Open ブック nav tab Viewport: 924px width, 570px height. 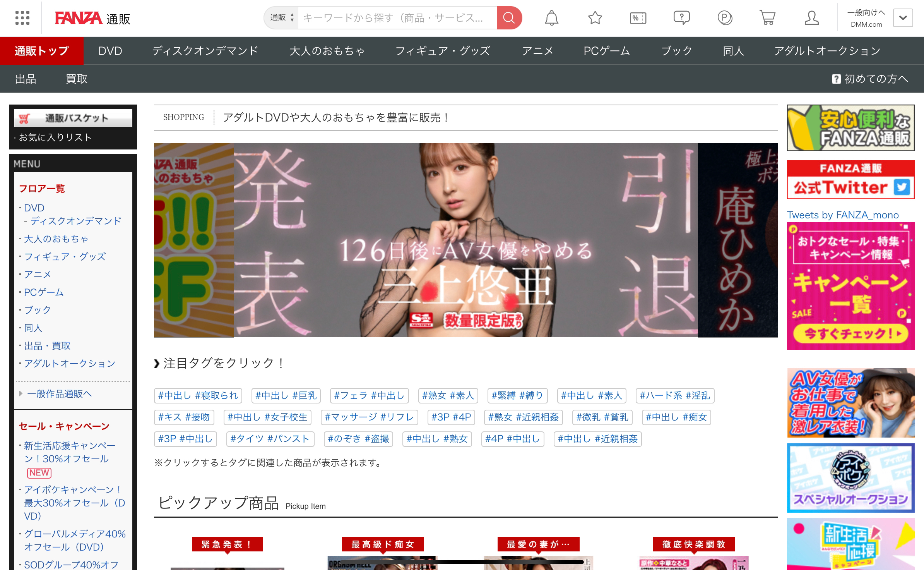pyautogui.click(x=677, y=51)
